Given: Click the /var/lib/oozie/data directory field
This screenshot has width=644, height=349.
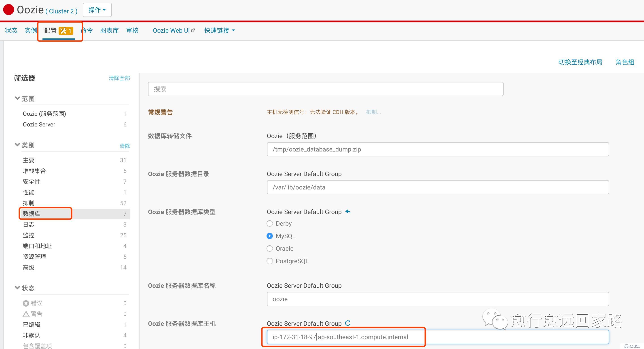Looking at the screenshot, I should click(x=438, y=187).
